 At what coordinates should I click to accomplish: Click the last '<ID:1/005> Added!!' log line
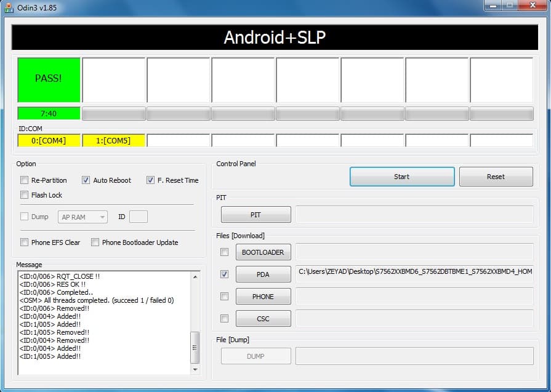tap(50, 356)
